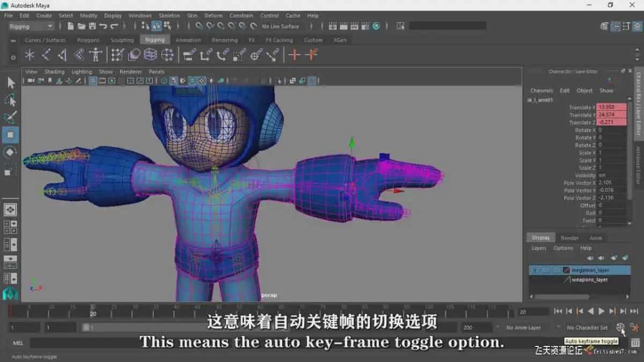Toggle select by hierarchy mode
Screen dimensions: 644x362
145,26
